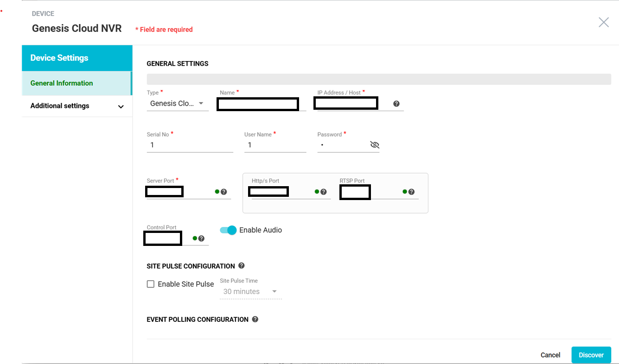Click the '* Field are required' notice
Viewport: 619px width, 364px height.
(x=164, y=30)
